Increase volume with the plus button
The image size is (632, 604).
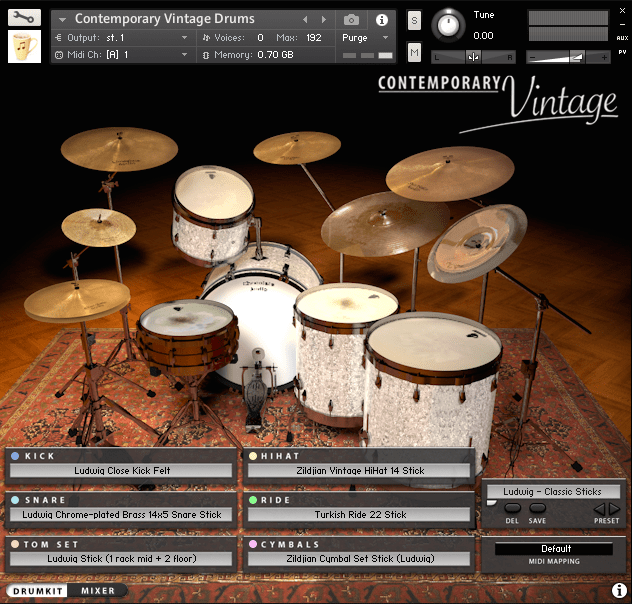[x=604, y=58]
